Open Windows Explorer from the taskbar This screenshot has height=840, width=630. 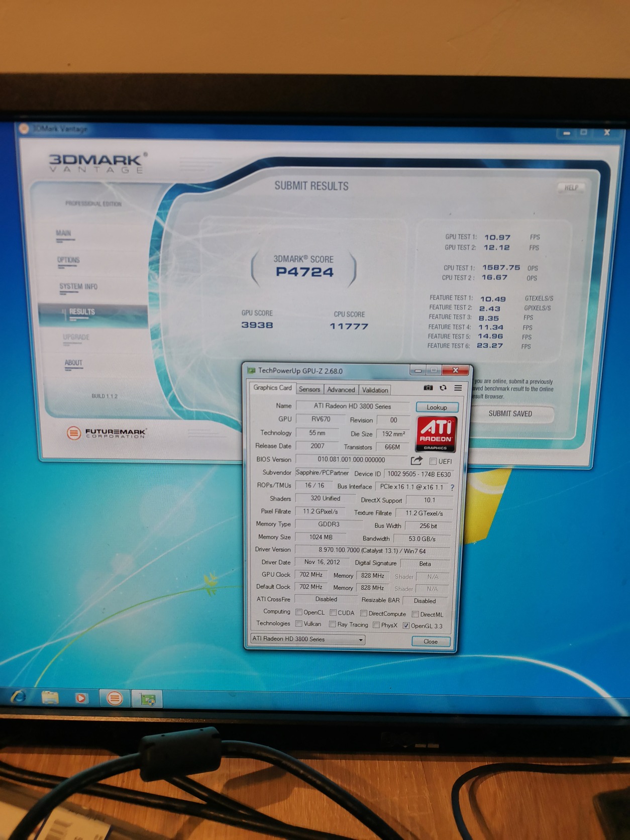50,697
